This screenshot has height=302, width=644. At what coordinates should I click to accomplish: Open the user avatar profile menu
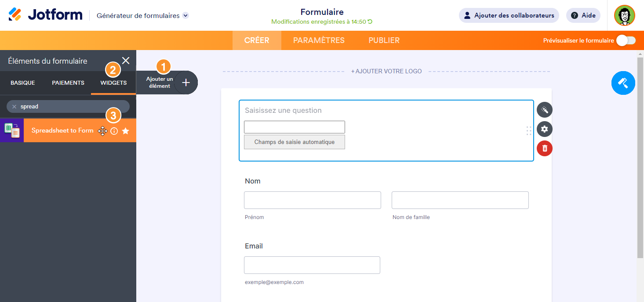[624, 15]
